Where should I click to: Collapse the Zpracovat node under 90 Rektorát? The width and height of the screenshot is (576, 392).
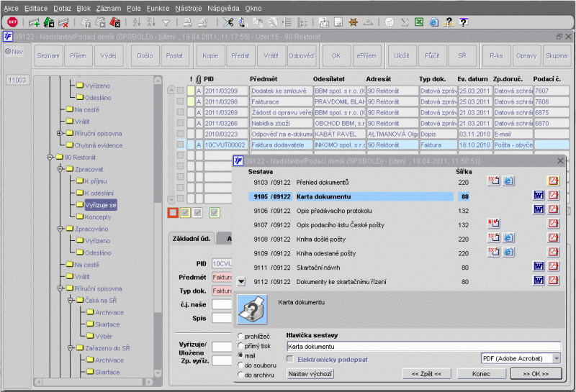tap(60, 169)
